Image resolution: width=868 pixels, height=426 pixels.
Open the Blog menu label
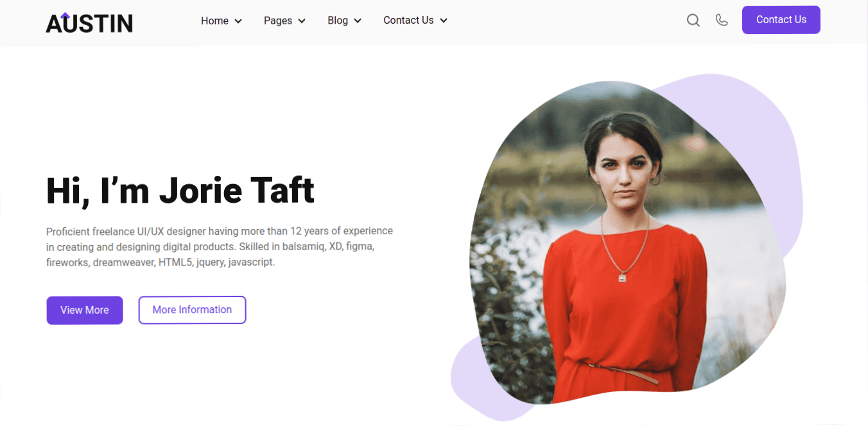pyautogui.click(x=338, y=21)
